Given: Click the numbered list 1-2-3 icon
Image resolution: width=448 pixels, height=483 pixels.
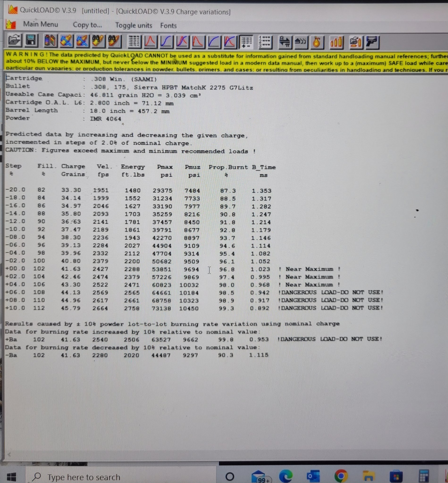Looking at the screenshot, I should coord(265,42).
